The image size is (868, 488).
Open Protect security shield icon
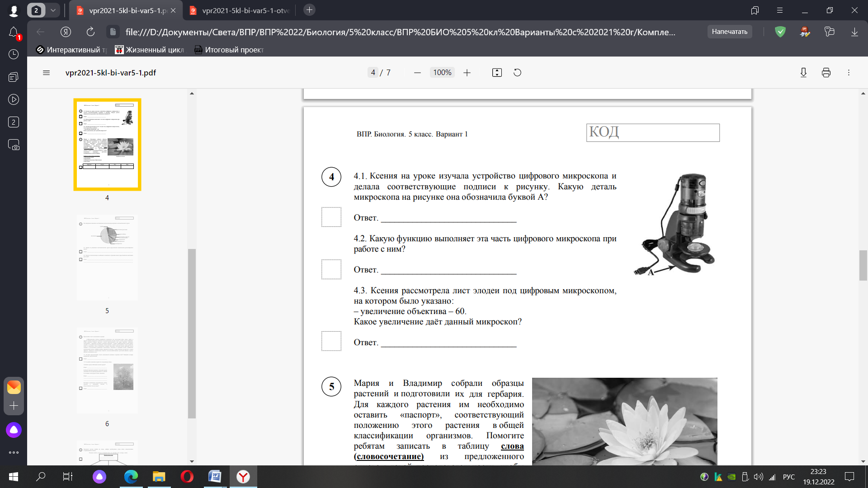(x=780, y=32)
